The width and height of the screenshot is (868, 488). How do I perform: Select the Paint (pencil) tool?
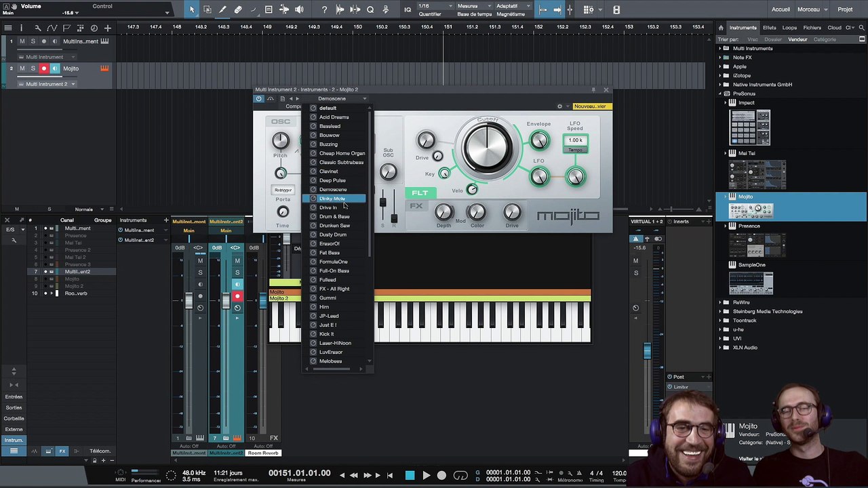tap(222, 9)
